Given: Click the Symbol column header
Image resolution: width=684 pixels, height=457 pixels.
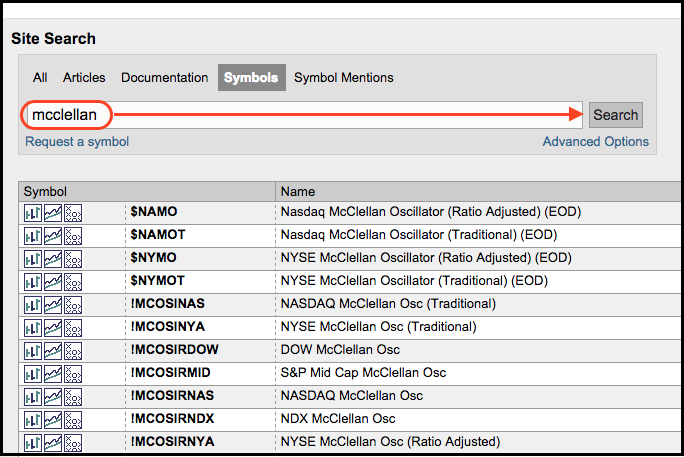Looking at the screenshot, I should tap(147, 192).
